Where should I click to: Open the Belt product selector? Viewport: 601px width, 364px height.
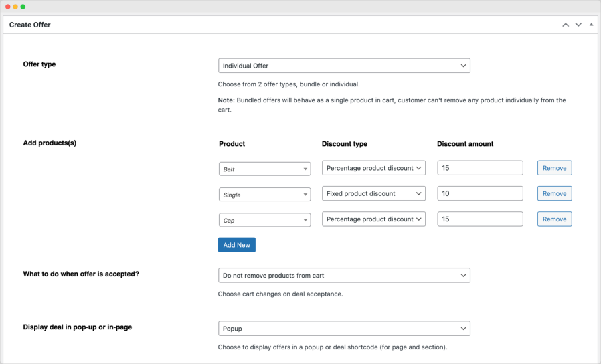264,169
